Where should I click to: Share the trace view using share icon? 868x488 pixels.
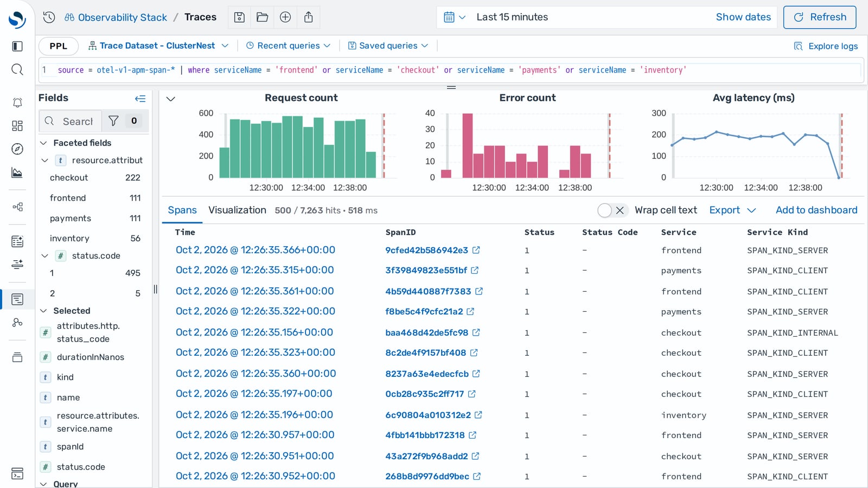click(308, 17)
